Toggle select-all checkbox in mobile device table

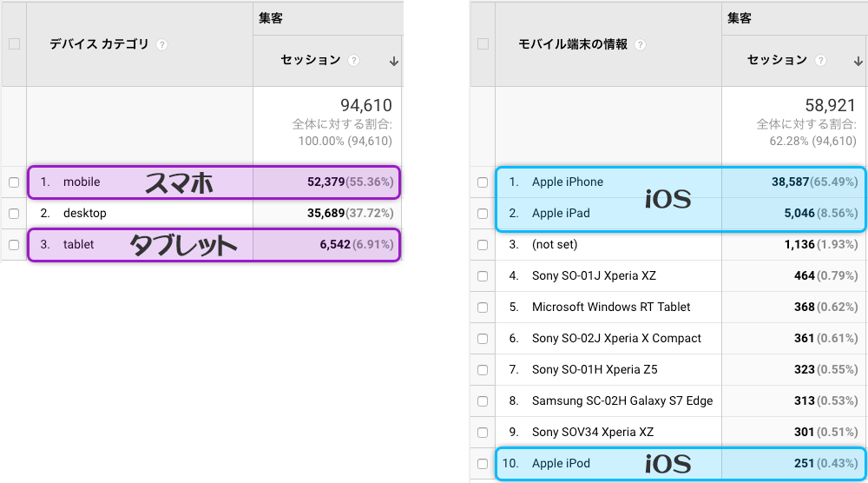(483, 43)
